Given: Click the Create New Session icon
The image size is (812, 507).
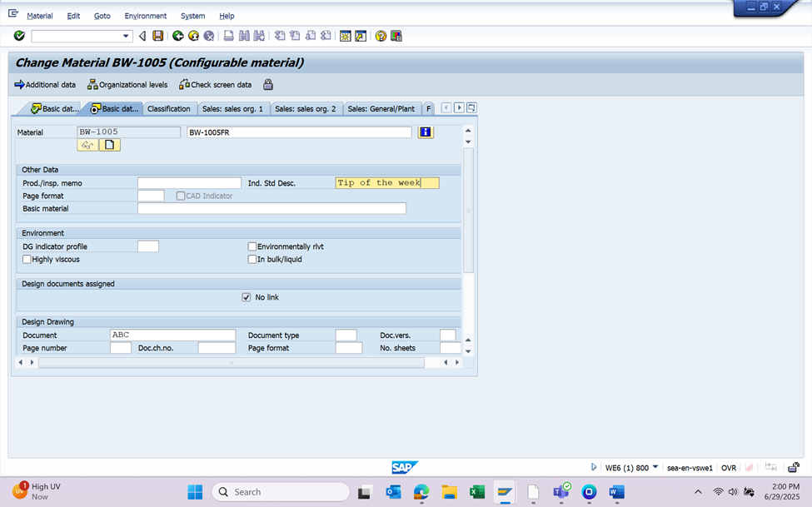Looking at the screenshot, I should (x=345, y=36).
